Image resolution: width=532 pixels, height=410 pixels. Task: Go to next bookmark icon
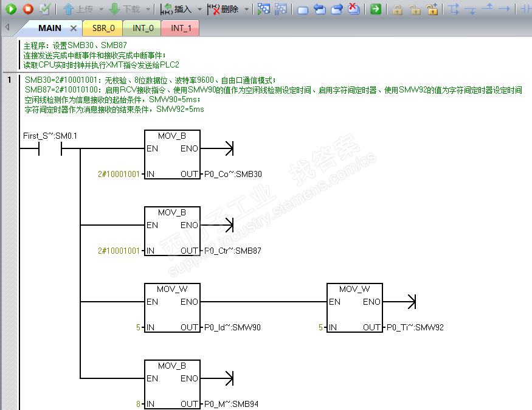[x=337, y=9]
